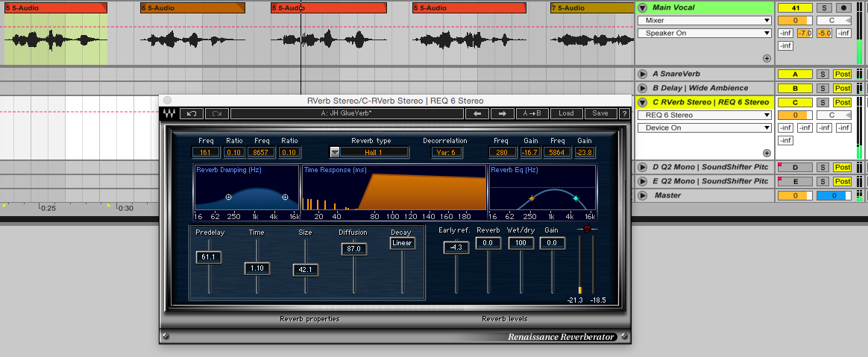Image resolution: width=868 pixels, height=357 pixels.
Task: Select the low damping node in Reverb Damping graph
Action: (x=229, y=197)
